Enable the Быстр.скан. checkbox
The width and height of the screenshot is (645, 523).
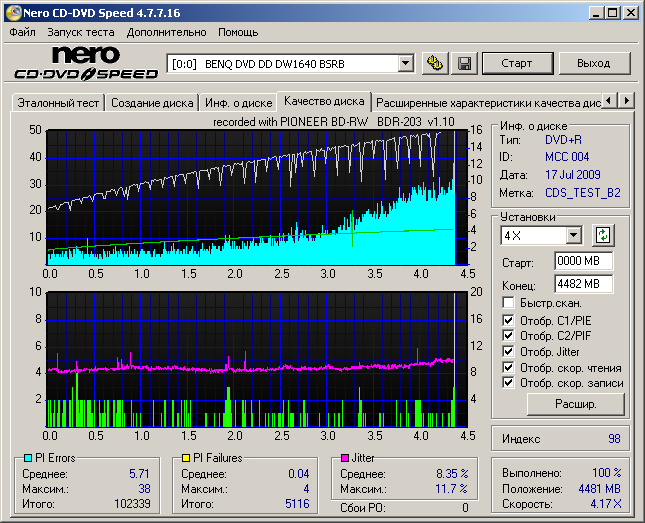point(508,303)
